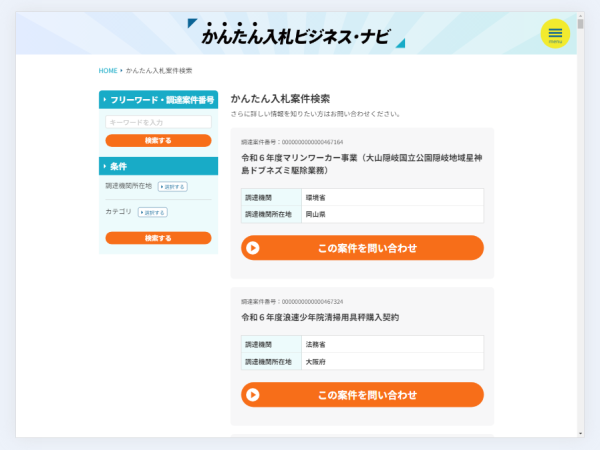Go to HOME via breadcrumb link
The image size is (600, 450).
click(107, 71)
